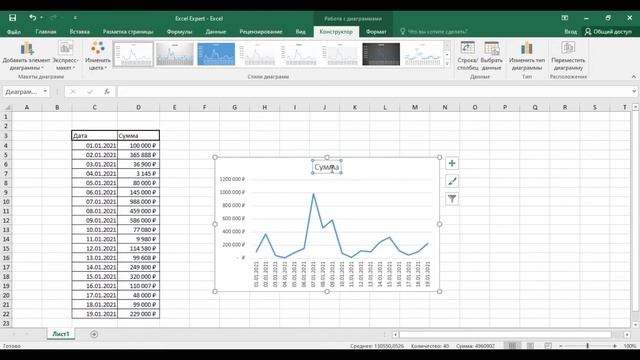640x360 pixels.
Task: Click the add new sheet plus icon
Action: tap(94, 334)
